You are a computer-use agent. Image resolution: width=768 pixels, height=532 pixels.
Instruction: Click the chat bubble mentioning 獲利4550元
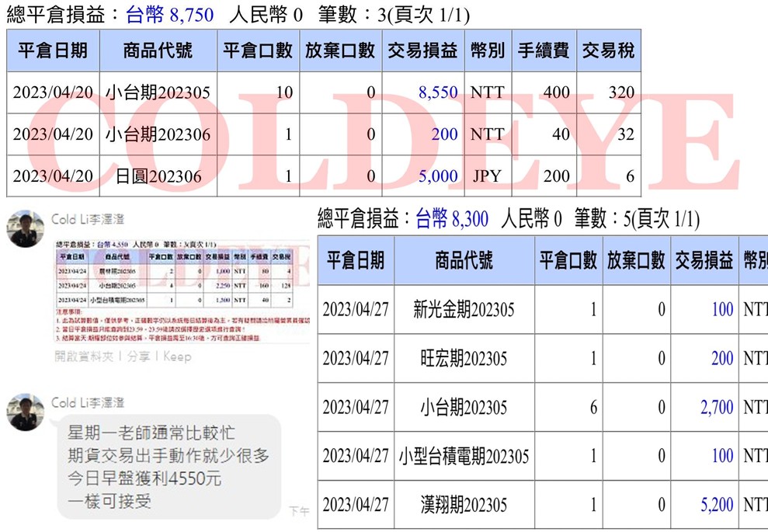click(169, 466)
